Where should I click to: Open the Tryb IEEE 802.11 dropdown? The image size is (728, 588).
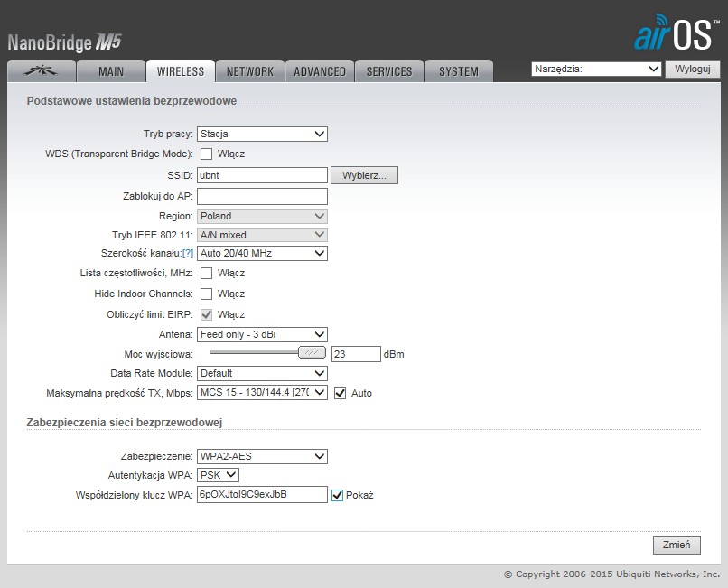262,235
